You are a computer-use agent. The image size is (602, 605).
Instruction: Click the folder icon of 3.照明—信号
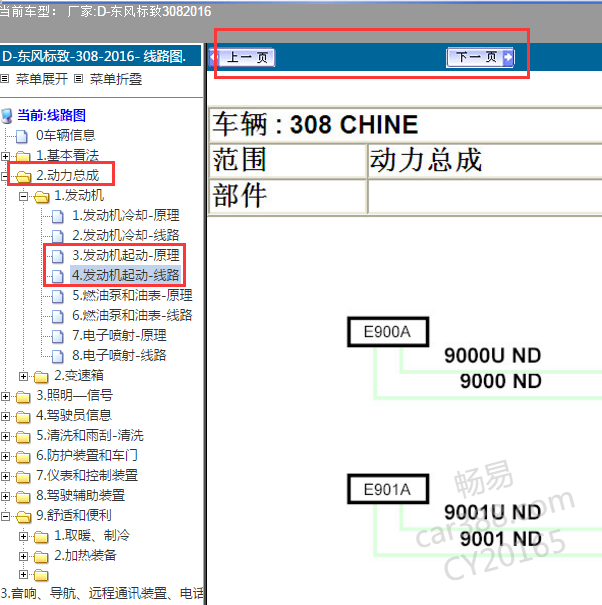click(23, 397)
